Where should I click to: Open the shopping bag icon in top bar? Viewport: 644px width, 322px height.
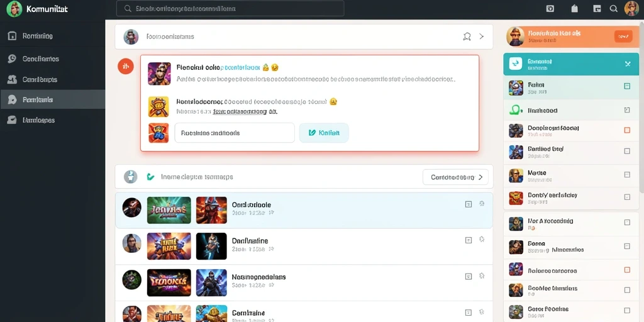574,9
